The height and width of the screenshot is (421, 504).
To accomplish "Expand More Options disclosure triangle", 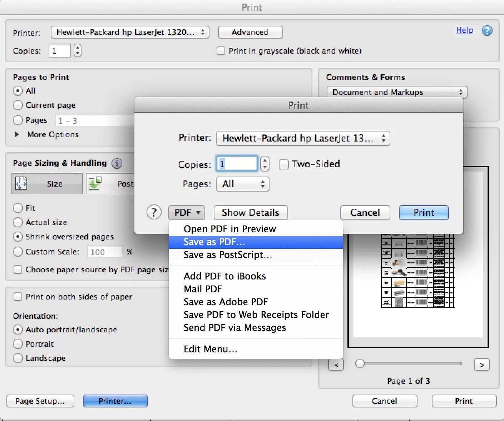I will [17, 134].
